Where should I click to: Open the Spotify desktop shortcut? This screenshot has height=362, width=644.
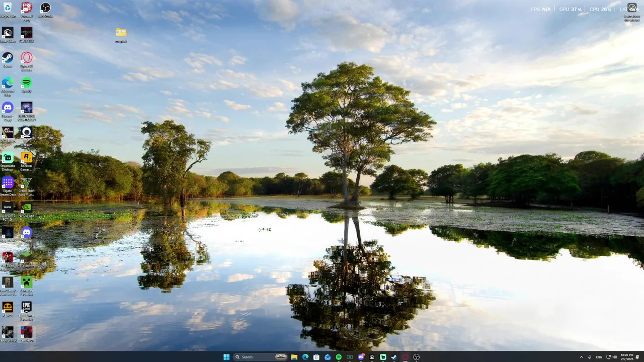point(27,85)
